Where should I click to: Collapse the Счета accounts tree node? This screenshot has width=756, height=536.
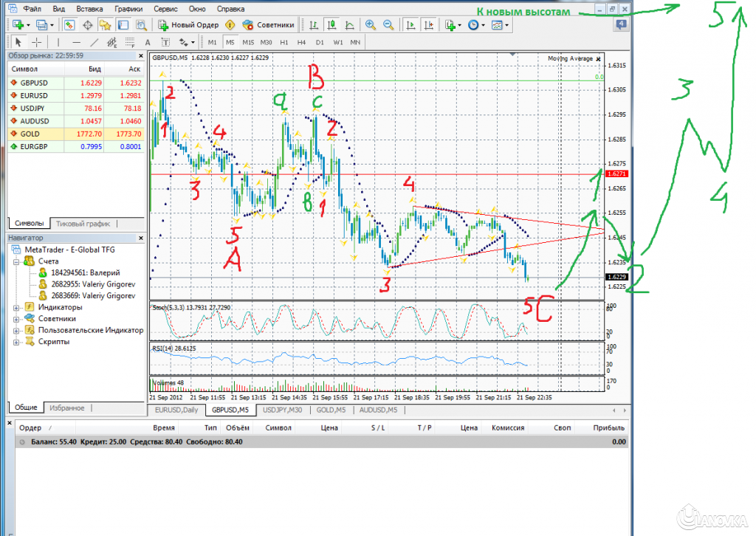(x=17, y=261)
